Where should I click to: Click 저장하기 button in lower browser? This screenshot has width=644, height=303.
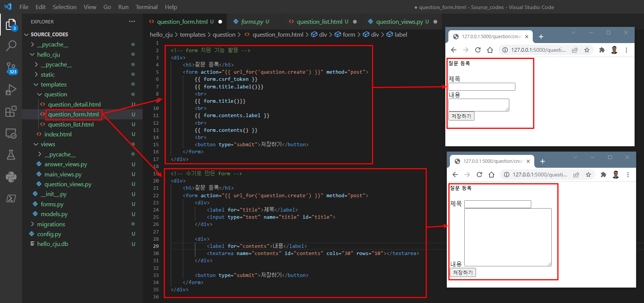(x=463, y=272)
